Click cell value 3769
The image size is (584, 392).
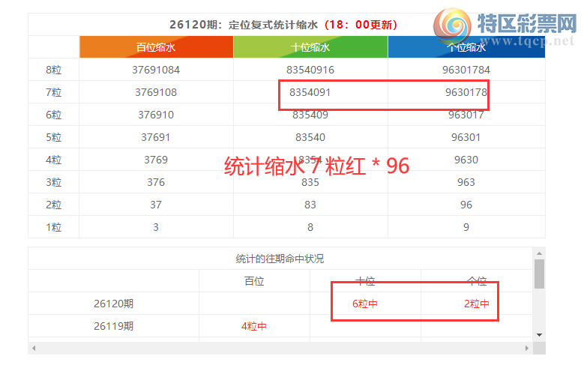156,160
